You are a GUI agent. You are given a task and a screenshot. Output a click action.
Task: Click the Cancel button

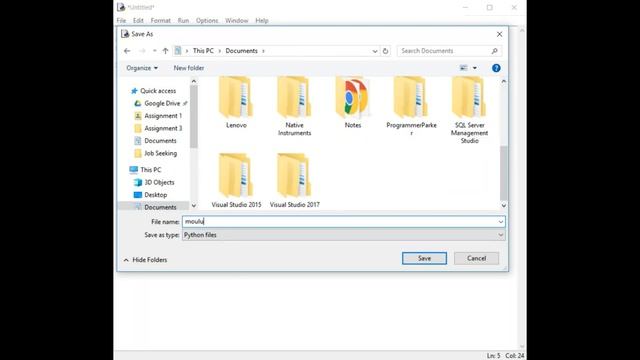476,258
